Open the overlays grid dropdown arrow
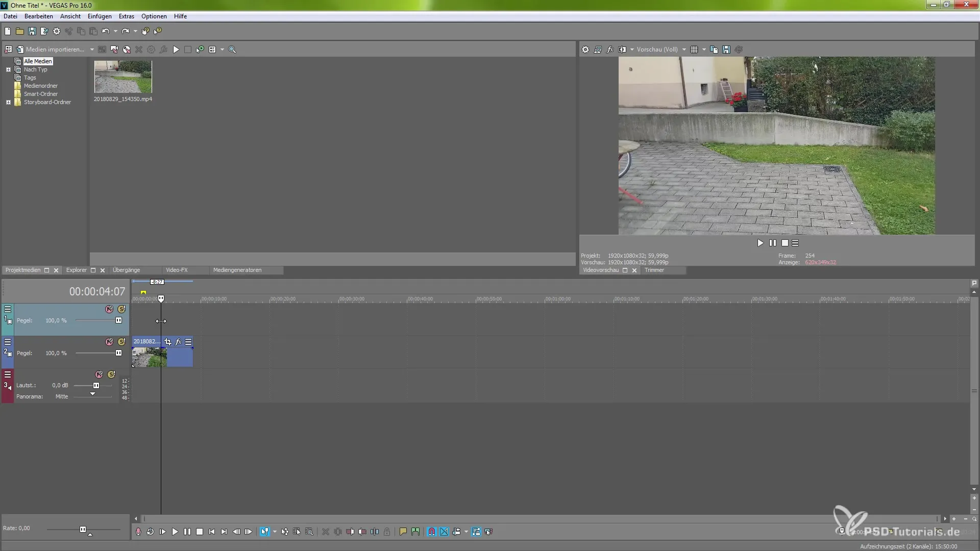Screen dimensions: 980x551 704,49
